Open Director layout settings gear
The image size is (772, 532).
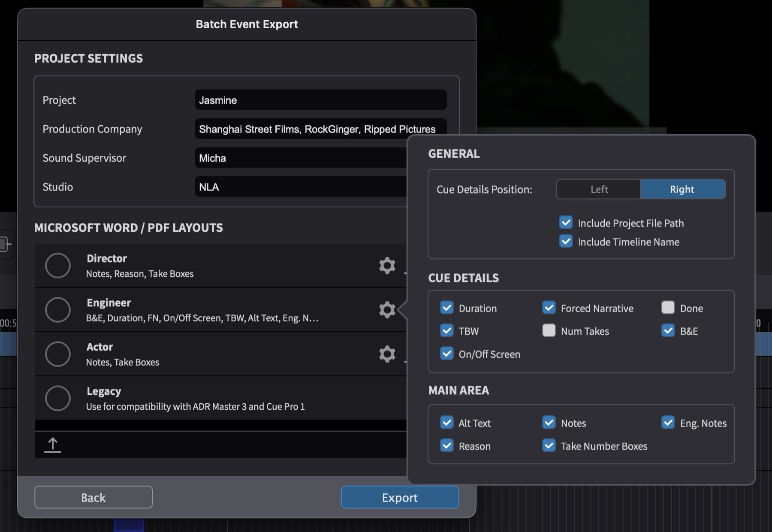click(387, 266)
